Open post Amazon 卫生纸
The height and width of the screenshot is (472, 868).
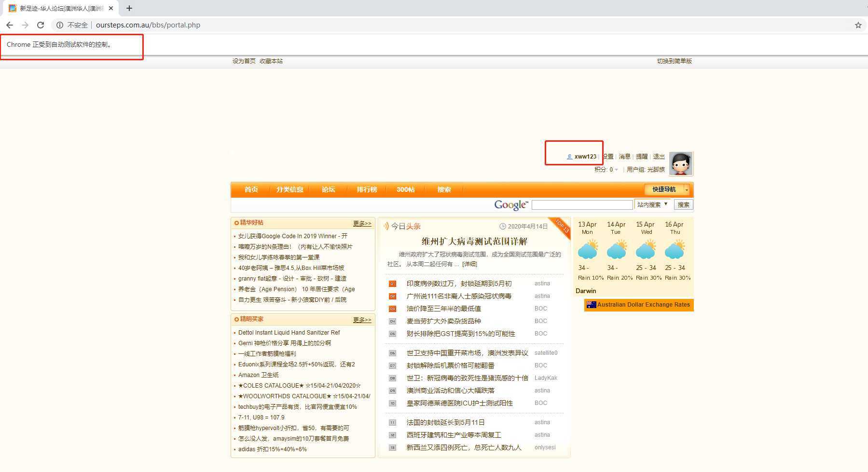point(258,375)
